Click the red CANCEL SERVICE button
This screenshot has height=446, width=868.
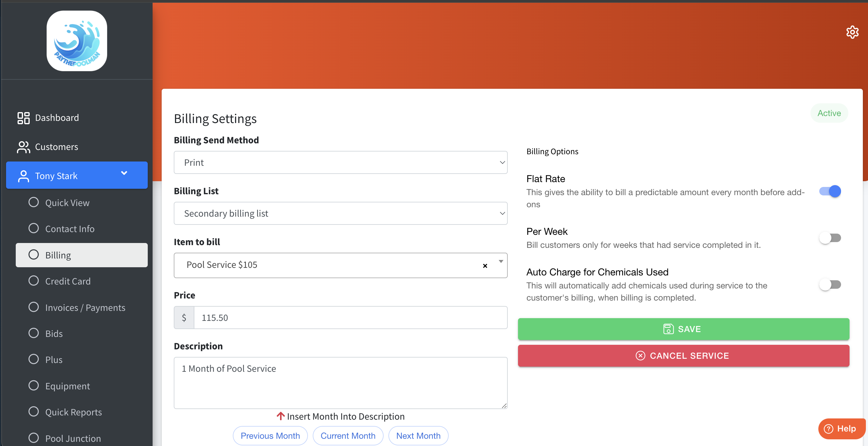(x=683, y=356)
